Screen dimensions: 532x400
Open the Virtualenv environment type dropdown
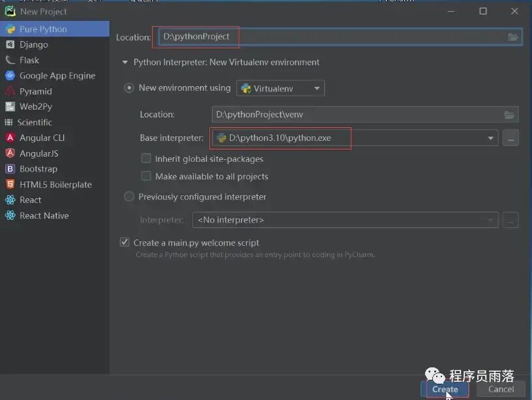click(280, 89)
